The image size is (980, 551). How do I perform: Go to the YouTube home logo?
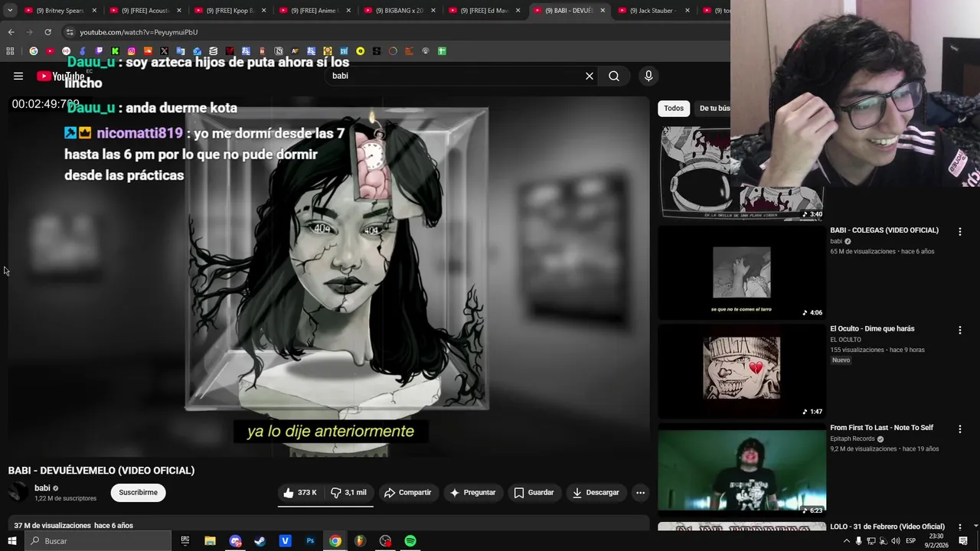[60, 76]
